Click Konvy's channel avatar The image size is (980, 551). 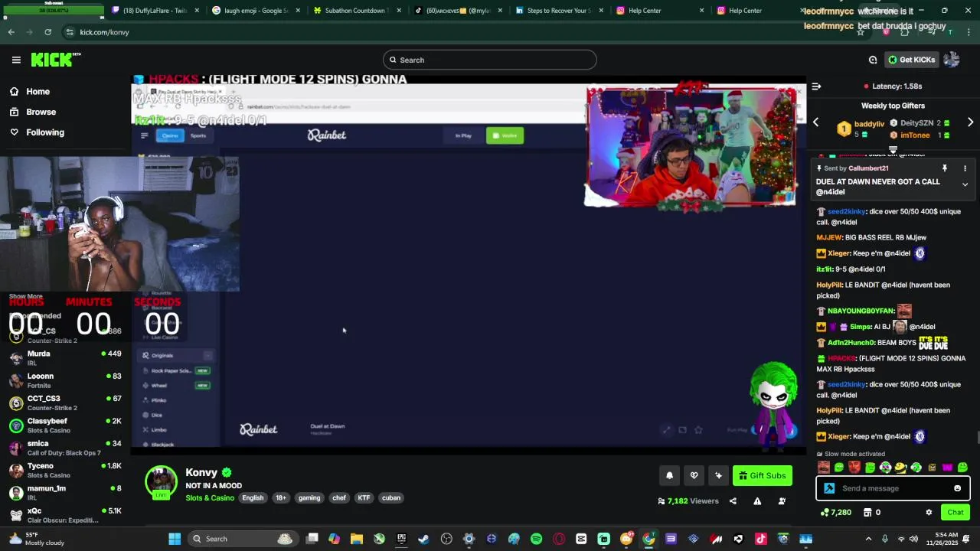click(161, 483)
